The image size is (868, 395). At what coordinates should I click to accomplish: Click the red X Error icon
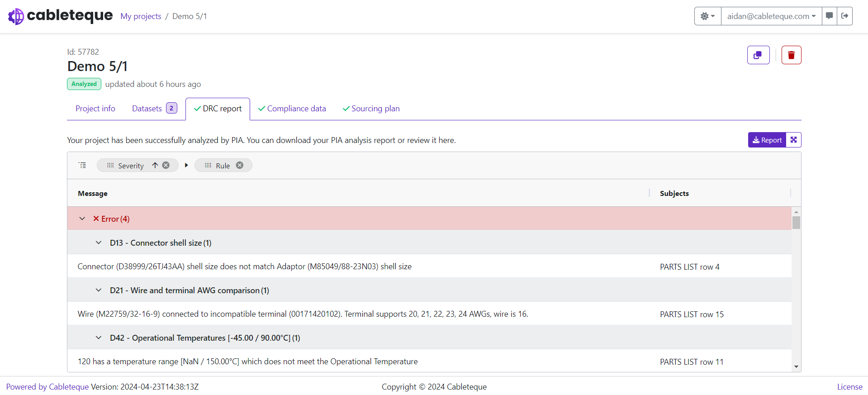pos(96,219)
